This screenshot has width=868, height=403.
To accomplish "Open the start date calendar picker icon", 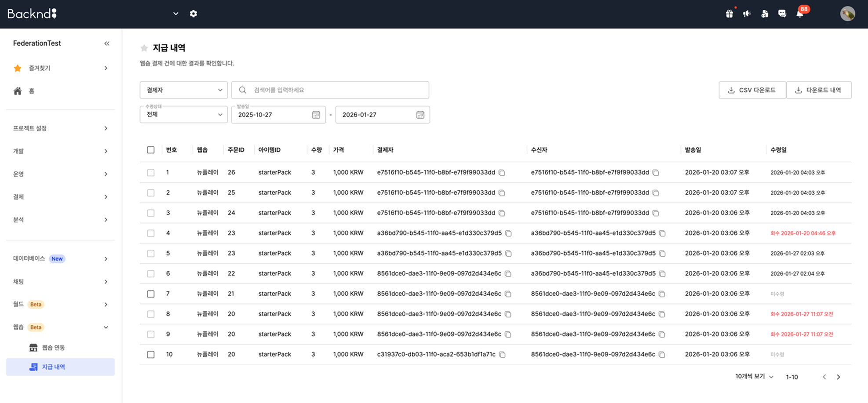I will 316,115.
